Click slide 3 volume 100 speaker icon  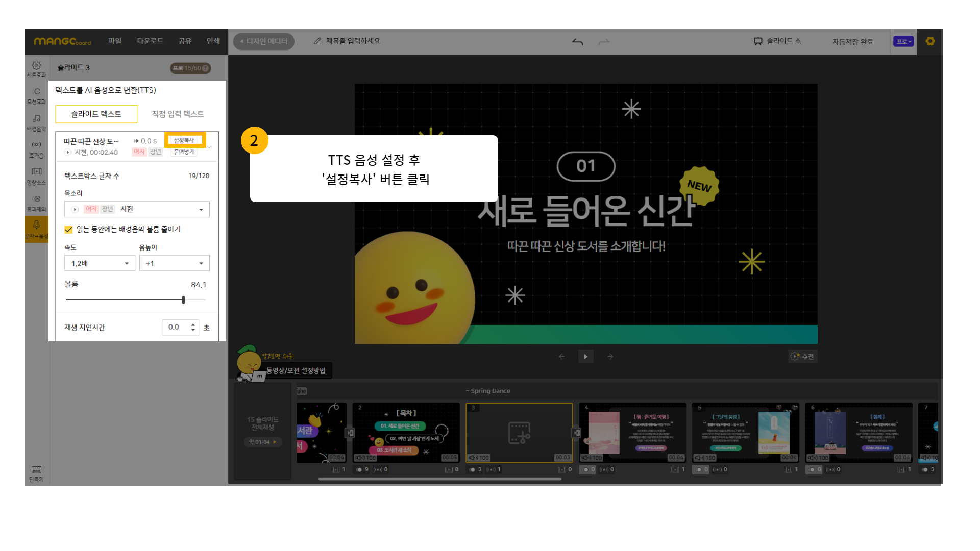coord(479,458)
